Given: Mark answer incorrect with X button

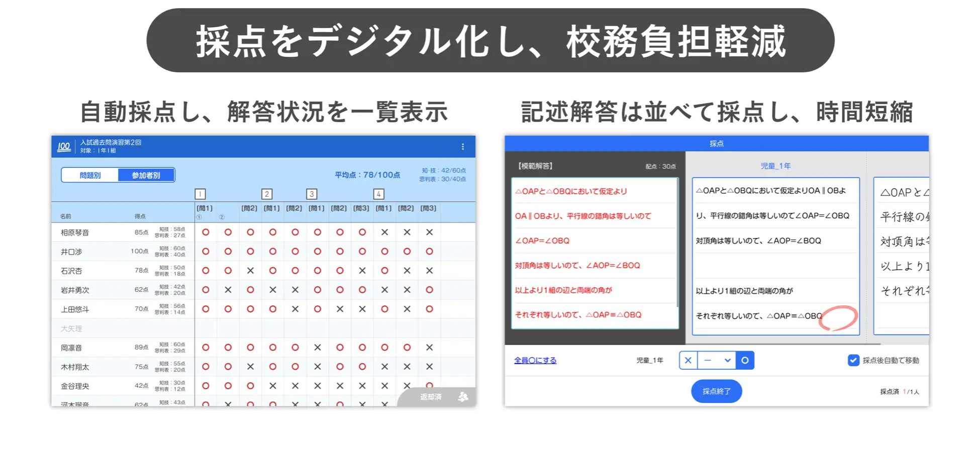Looking at the screenshot, I should pyautogui.click(x=688, y=360).
